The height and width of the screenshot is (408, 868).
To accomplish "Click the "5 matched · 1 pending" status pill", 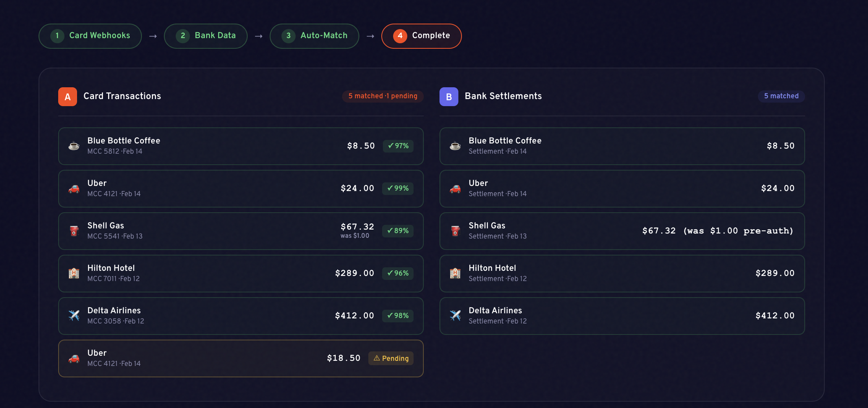I will tap(383, 96).
